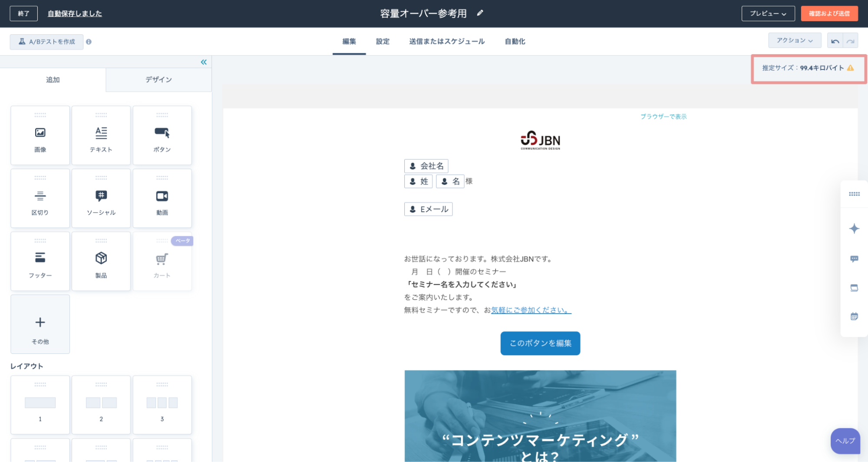Click the コンテンツマーケティング banner image
868x462 pixels.
(x=540, y=416)
